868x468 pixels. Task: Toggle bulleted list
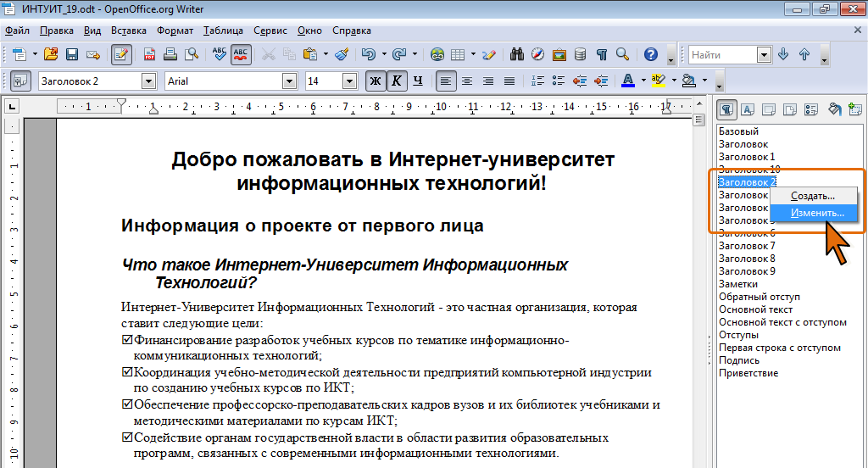pyautogui.click(x=559, y=81)
